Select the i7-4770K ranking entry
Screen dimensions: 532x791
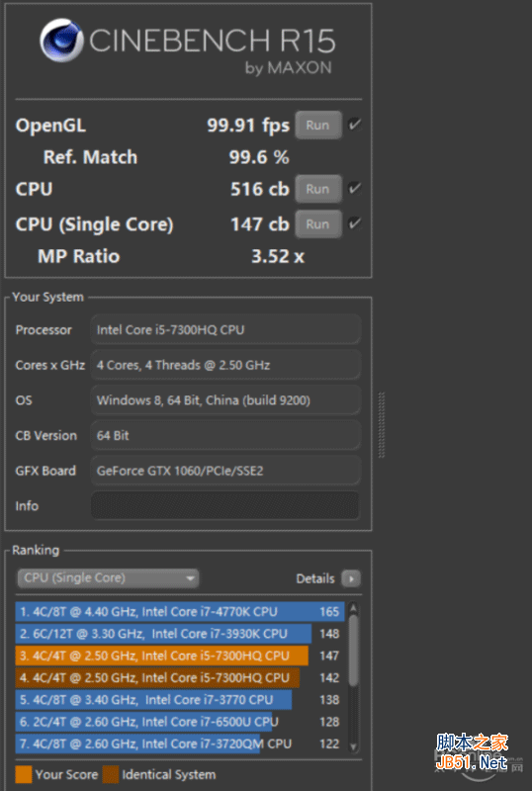click(x=180, y=612)
